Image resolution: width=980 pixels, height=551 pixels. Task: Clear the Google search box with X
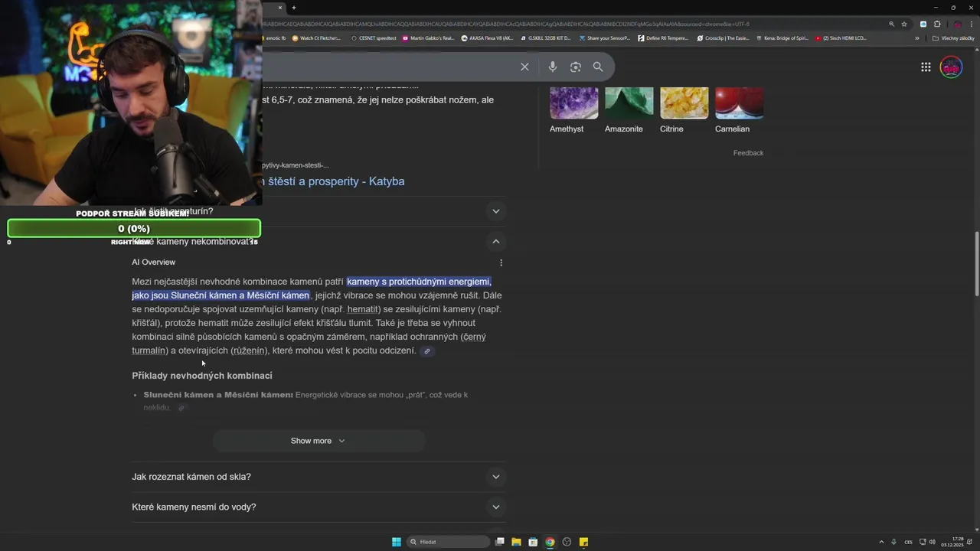[524, 67]
